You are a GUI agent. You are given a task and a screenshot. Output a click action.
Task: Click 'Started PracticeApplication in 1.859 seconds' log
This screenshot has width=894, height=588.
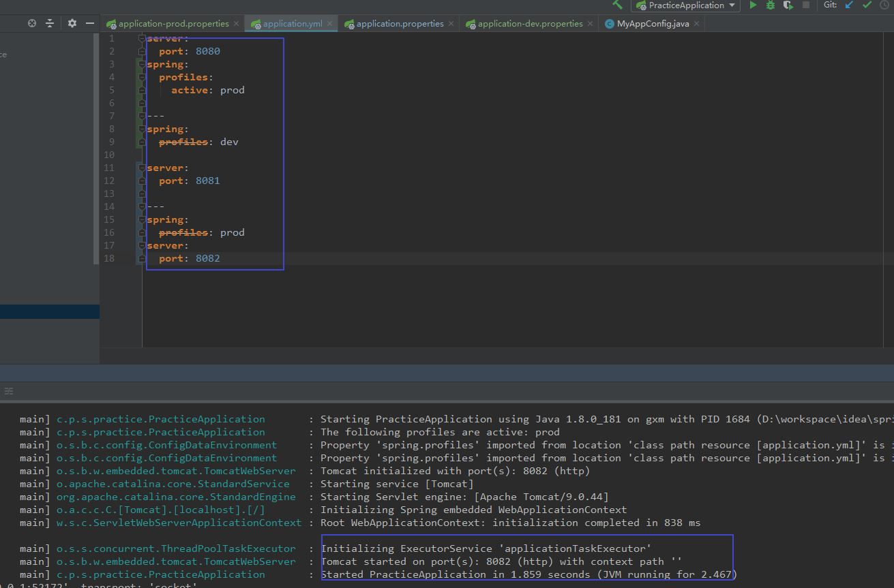point(528,574)
